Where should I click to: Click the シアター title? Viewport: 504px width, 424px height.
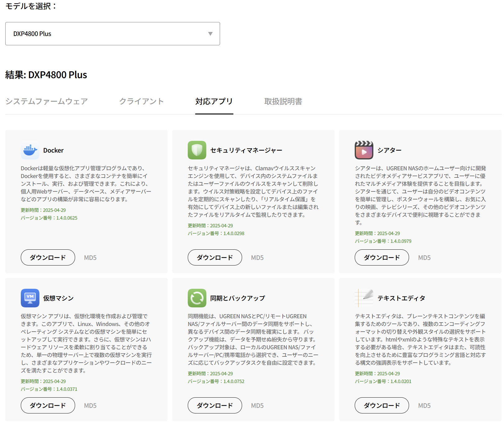[x=389, y=150]
